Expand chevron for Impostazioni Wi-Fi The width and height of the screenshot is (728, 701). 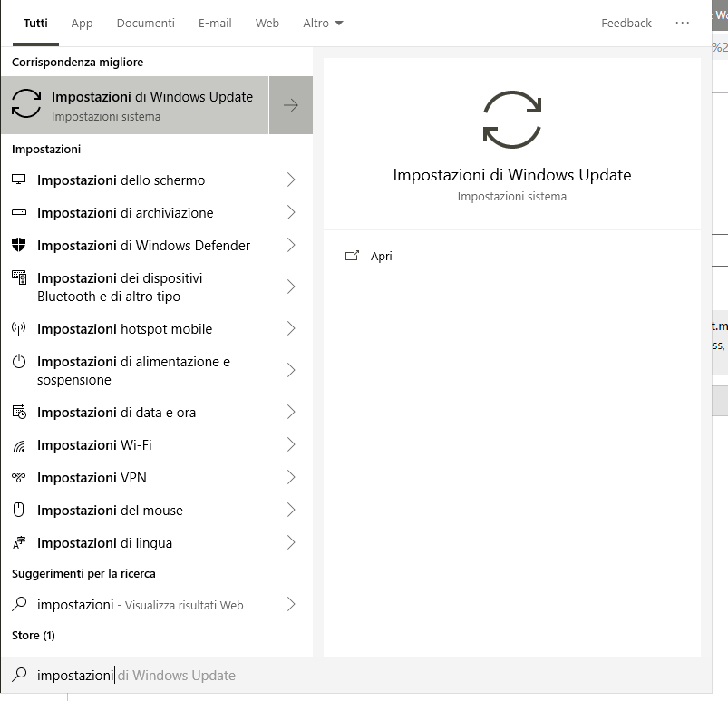291,444
